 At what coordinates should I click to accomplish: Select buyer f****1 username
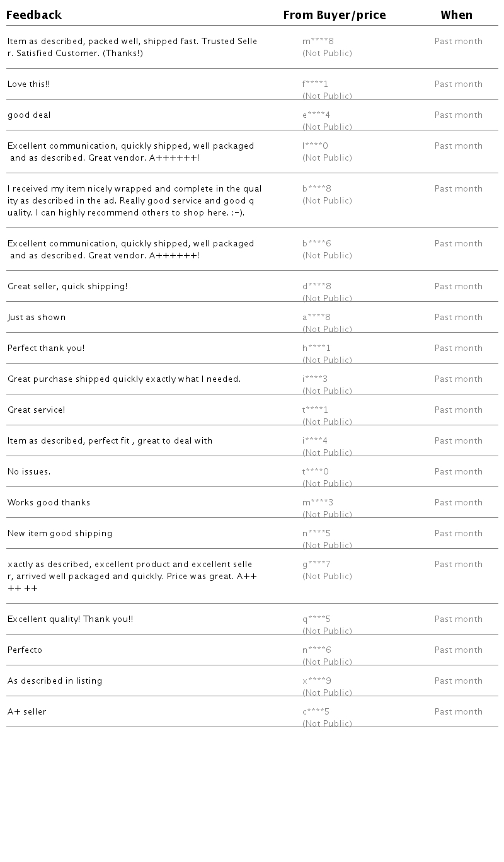(315, 84)
